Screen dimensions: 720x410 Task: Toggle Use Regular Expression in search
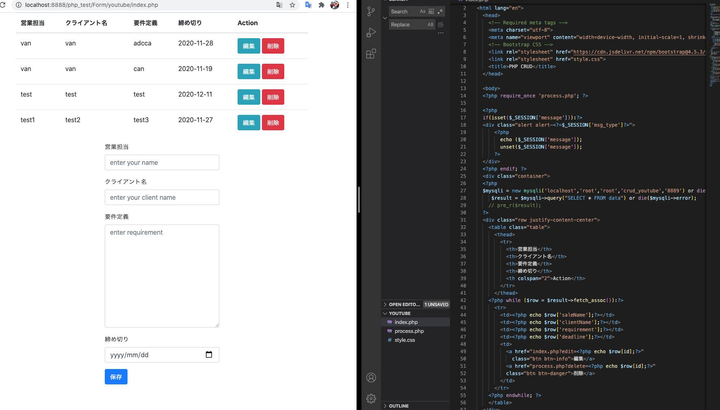coord(439,12)
